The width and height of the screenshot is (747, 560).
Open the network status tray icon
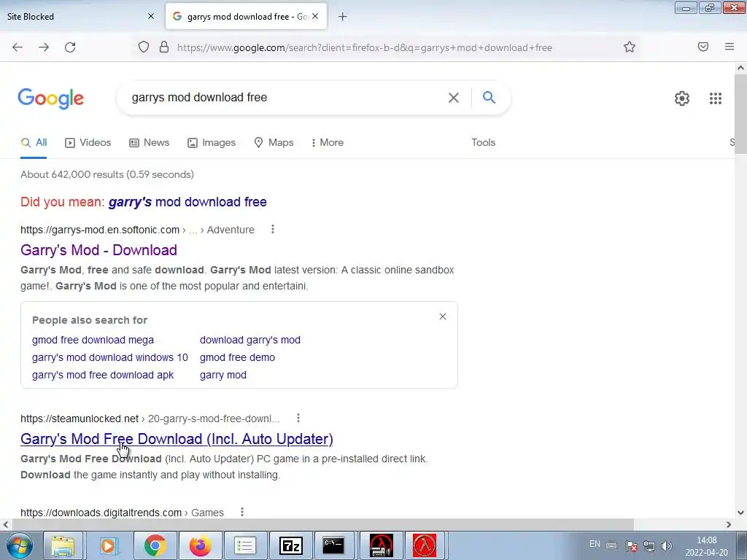click(649, 546)
